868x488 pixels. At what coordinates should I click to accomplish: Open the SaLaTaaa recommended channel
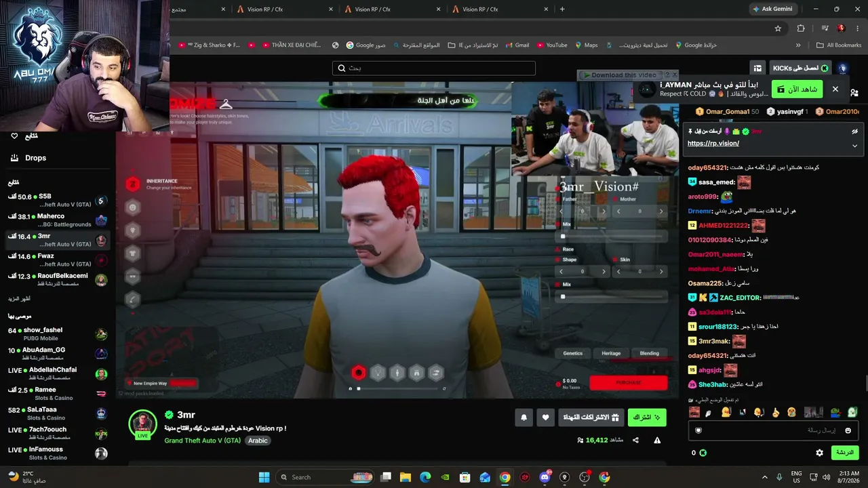57,413
